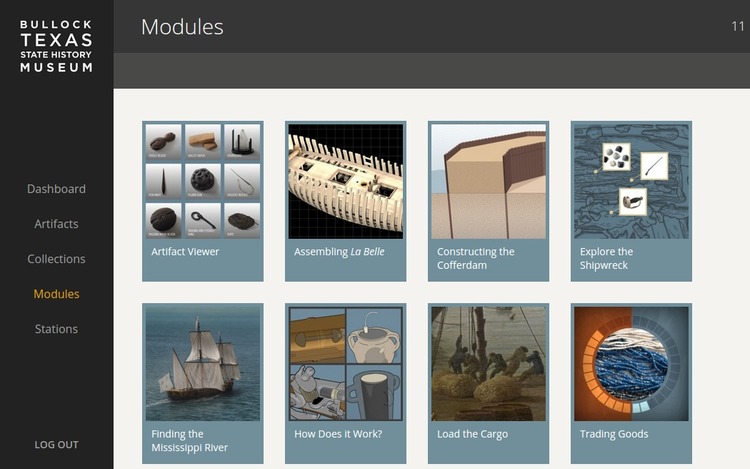Open the Constructing the Cofferdam image
The width and height of the screenshot is (750, 469).
[488, 181]
